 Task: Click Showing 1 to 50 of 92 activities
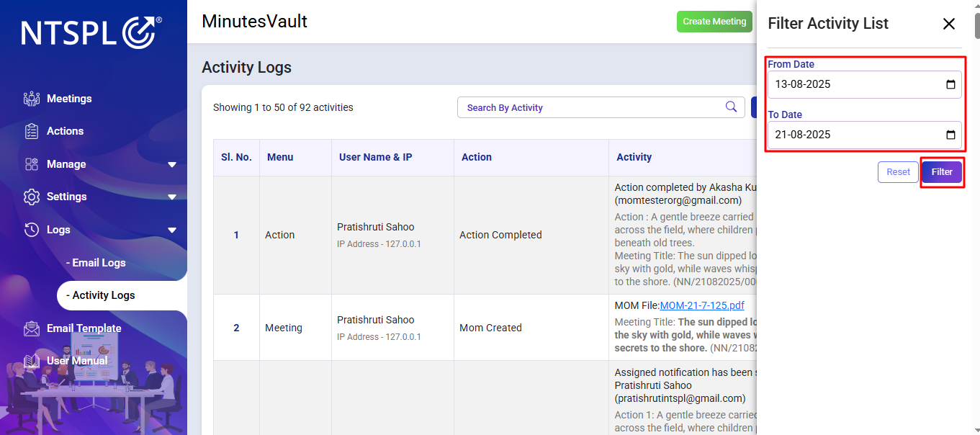[x=283, y=107]
